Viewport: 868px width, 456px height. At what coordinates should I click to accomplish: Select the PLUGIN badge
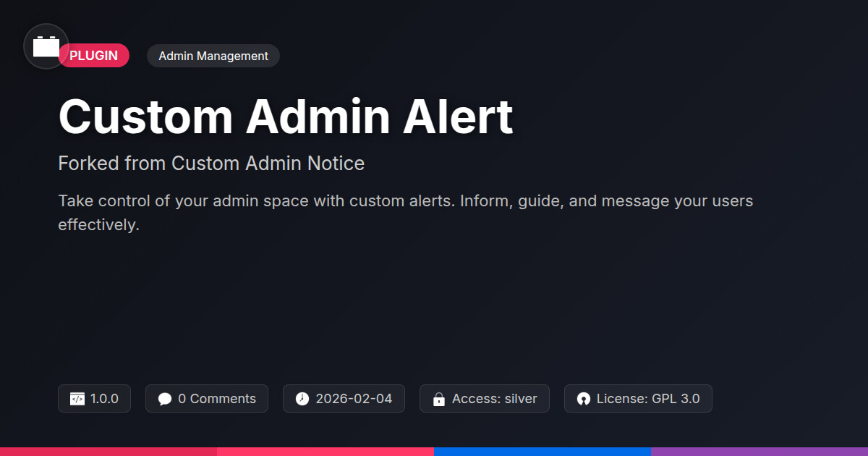[94, 56]
